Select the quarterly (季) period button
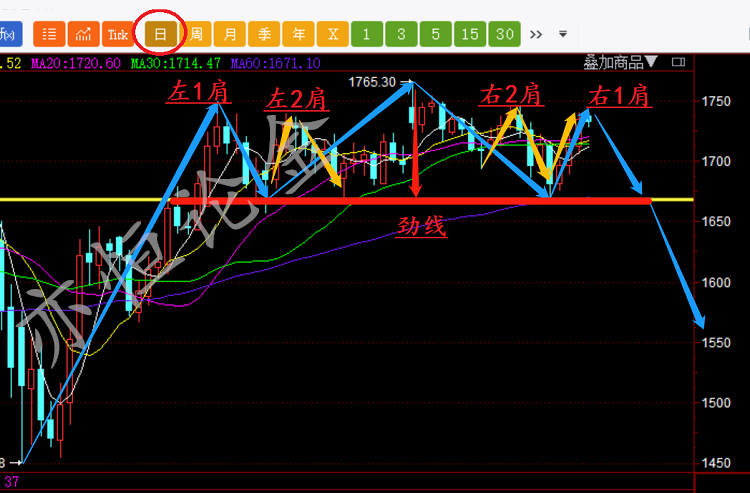Viewport: 750px width, 493px height. coord(264,34)
